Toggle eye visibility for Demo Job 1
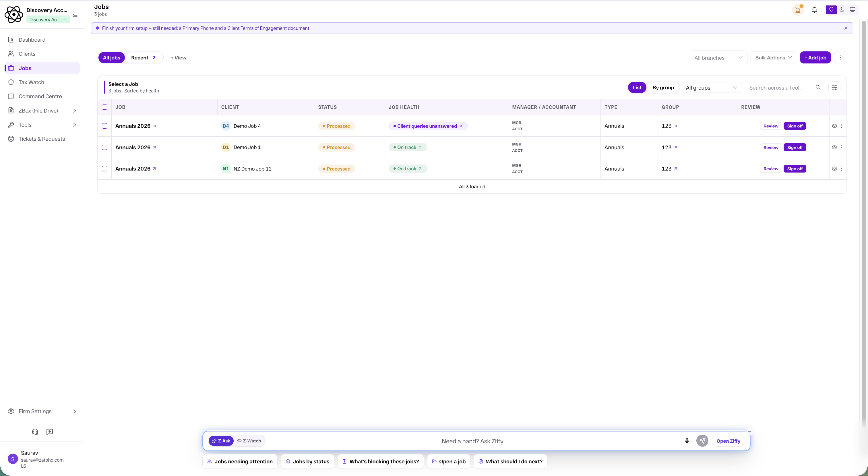Image resolution: width=868 pixels, height=476 pixels. [x=834, y=147]
